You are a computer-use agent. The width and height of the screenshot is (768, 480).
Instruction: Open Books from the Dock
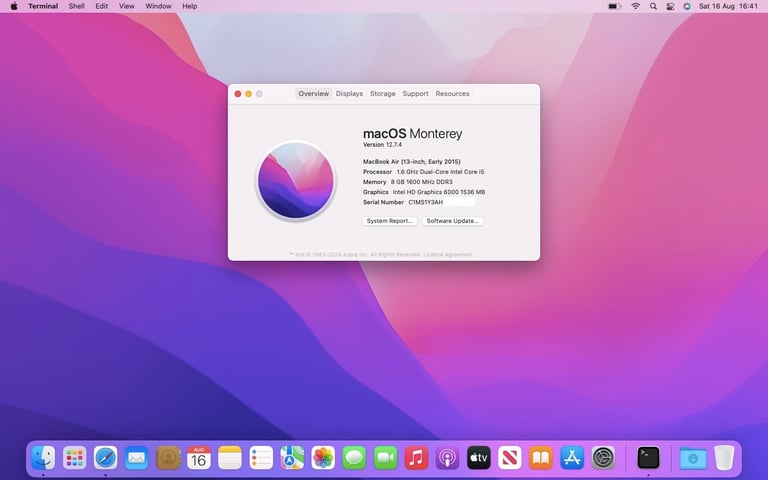coord(541,458)
